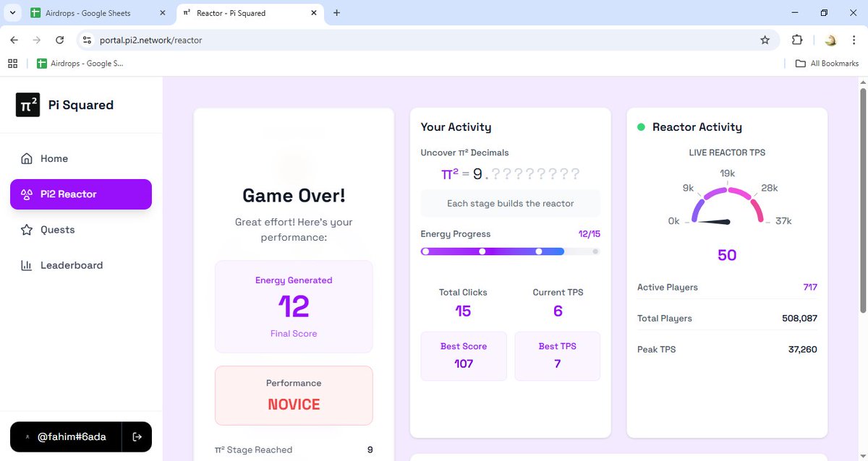This screenshot has width=868, height=461.
Task: Click the 12/15 energy progress counter
Action: (x=589, y=234)
